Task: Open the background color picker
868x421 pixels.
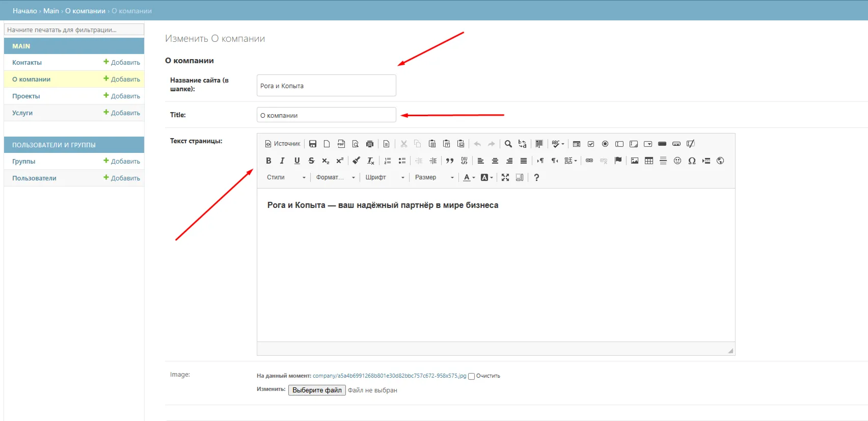Action: coord(486,177)
